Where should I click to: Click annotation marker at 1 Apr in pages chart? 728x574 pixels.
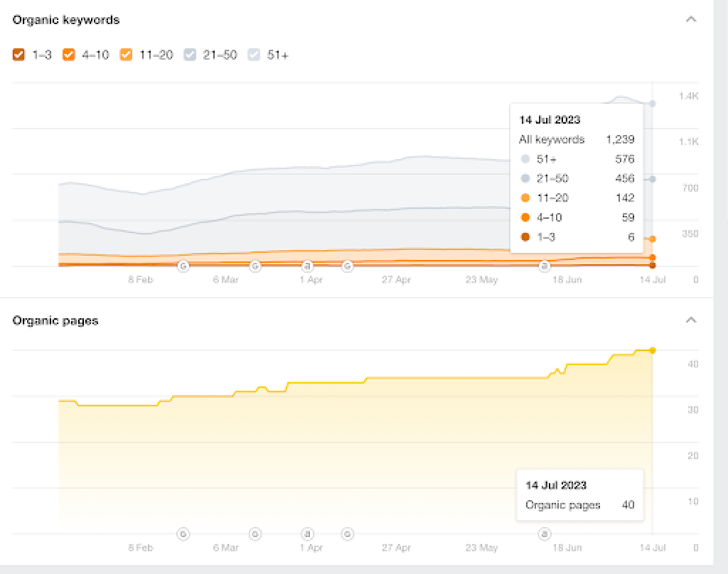pyautogui.click(x=308, y=534)
